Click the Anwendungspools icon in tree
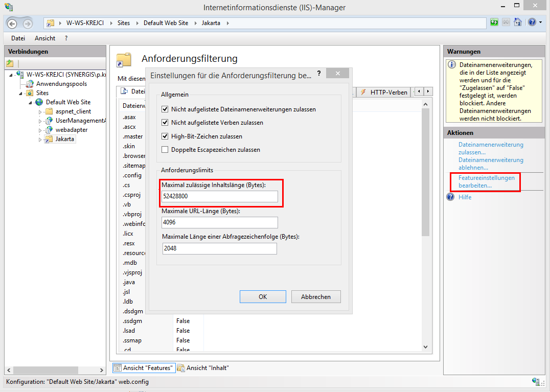This screenshot has height=392, width=550. click(30, 84)
